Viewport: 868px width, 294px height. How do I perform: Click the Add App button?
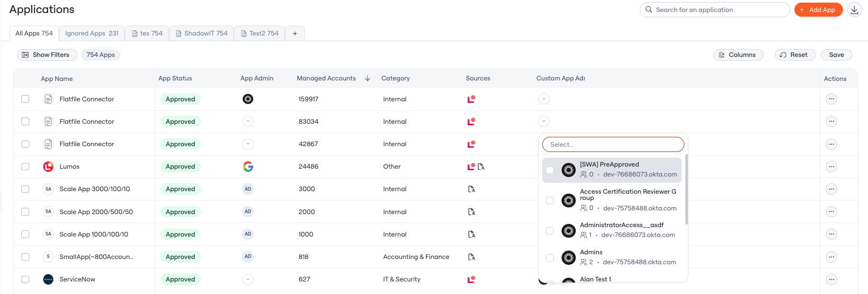click(818, 10)
